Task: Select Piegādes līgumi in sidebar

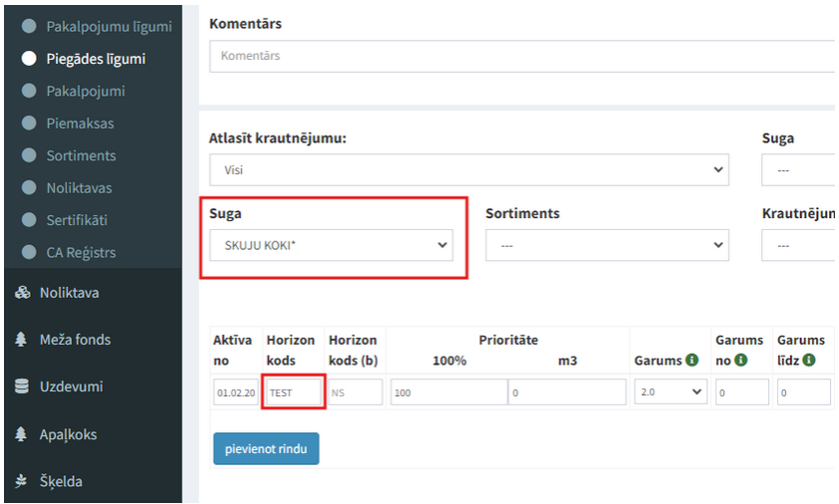Action: (x=96, y=59)
